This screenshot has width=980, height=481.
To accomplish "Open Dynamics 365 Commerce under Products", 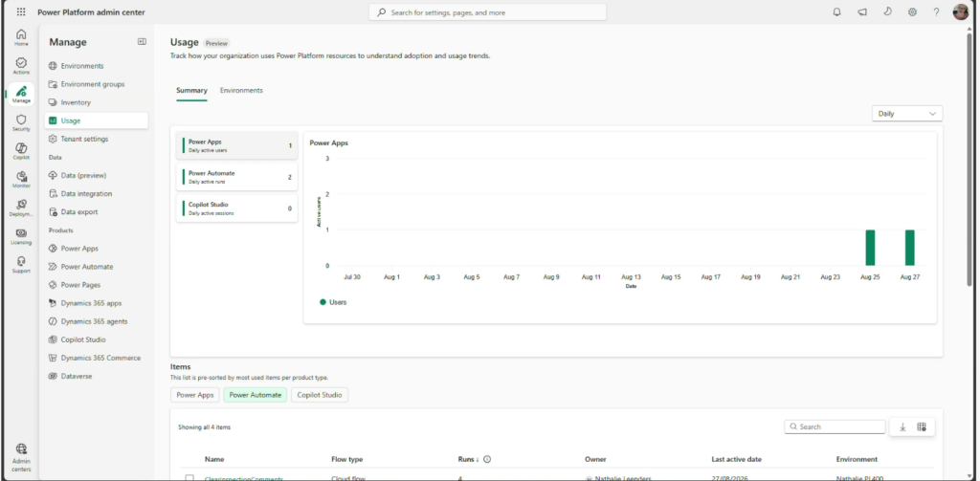I will tap(97, 358).
